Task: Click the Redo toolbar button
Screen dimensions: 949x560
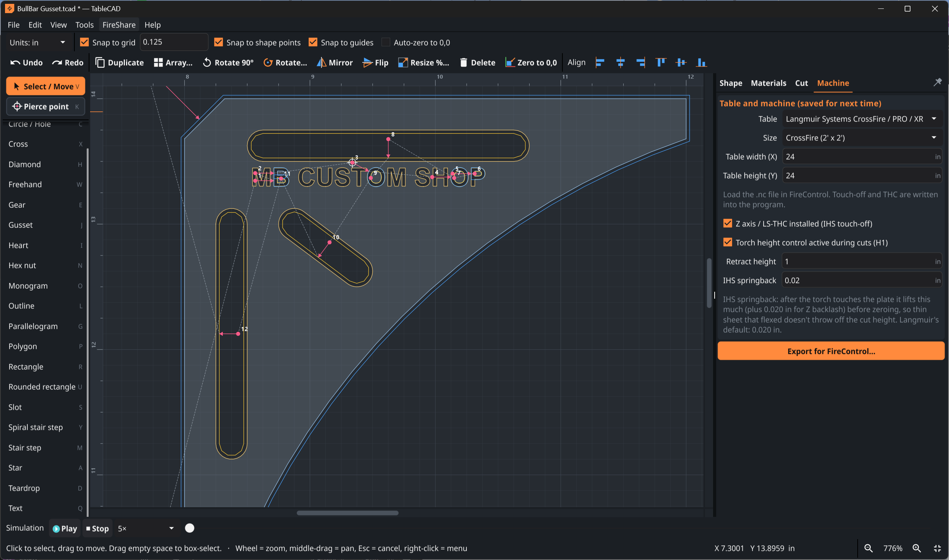Action: [x=68, y=62]
